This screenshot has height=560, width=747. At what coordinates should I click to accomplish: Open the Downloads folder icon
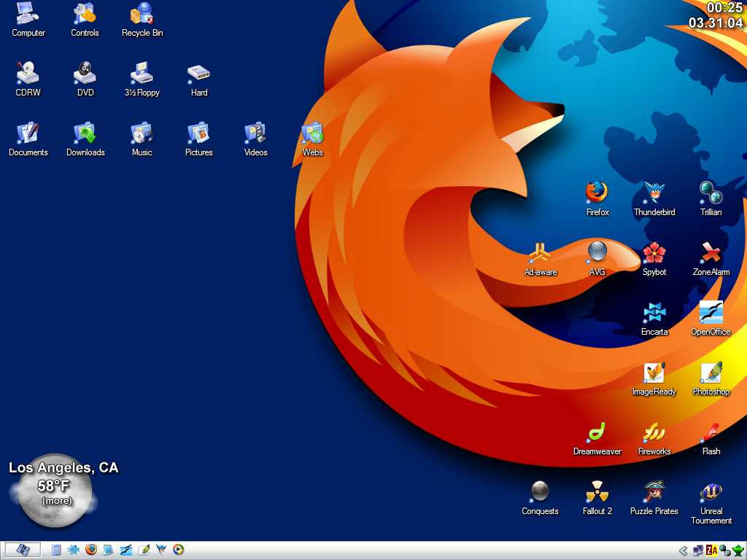pyautogui.click(x=85, y=139)
